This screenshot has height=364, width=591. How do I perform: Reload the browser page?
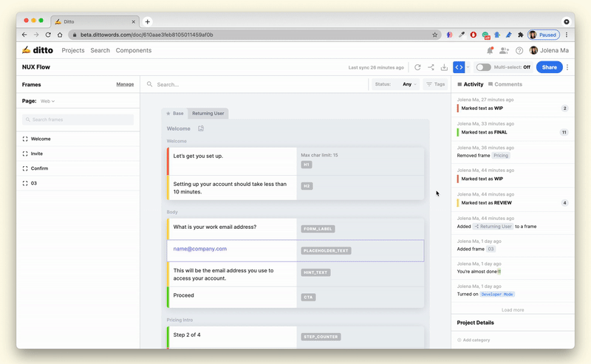(48, 35)
